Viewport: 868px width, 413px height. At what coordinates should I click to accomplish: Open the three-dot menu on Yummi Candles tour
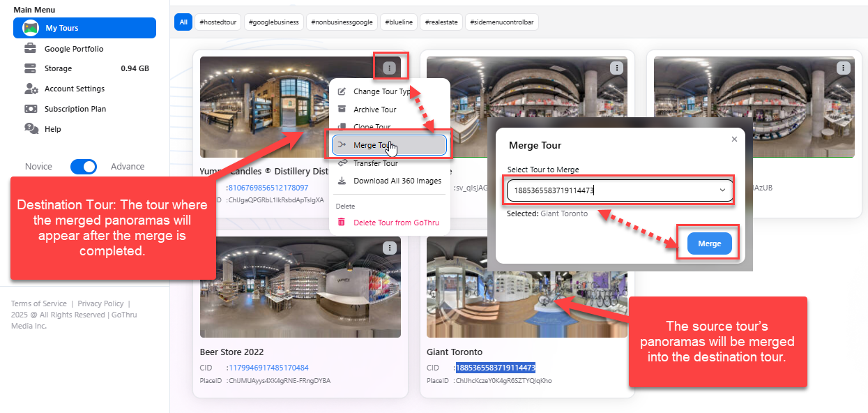tap(390, 68)
